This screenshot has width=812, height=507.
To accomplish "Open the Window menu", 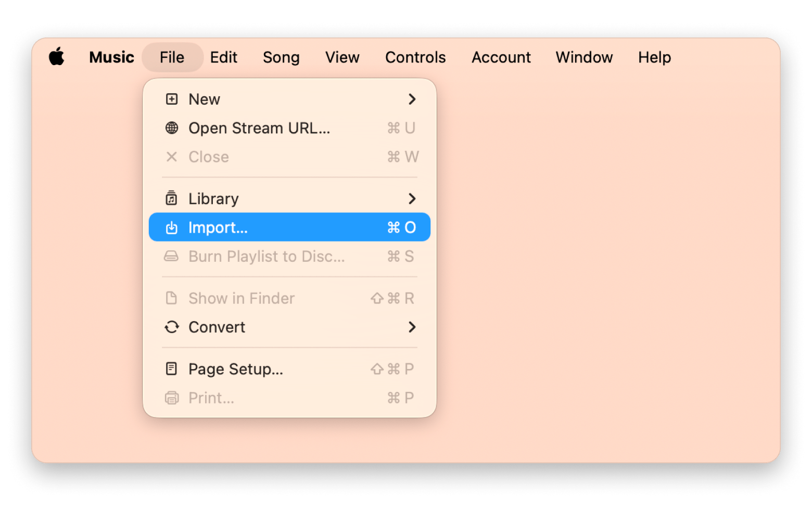I will click(584, 57).
